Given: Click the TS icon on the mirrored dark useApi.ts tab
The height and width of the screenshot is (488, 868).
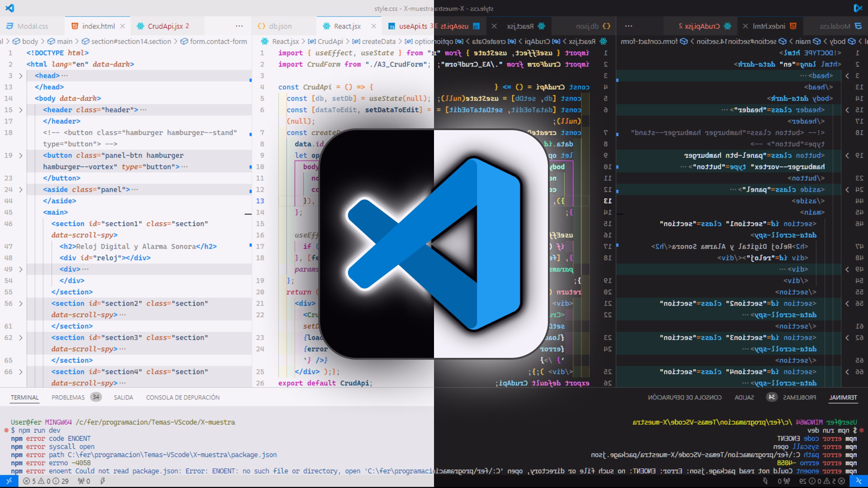Looking at the screenshot, I should [476, 26].
